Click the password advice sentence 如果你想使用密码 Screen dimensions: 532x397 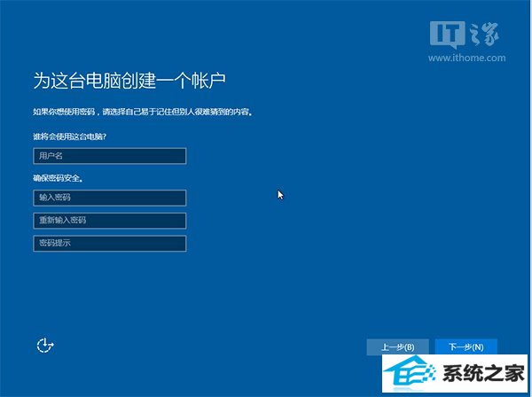click(143, 112)
